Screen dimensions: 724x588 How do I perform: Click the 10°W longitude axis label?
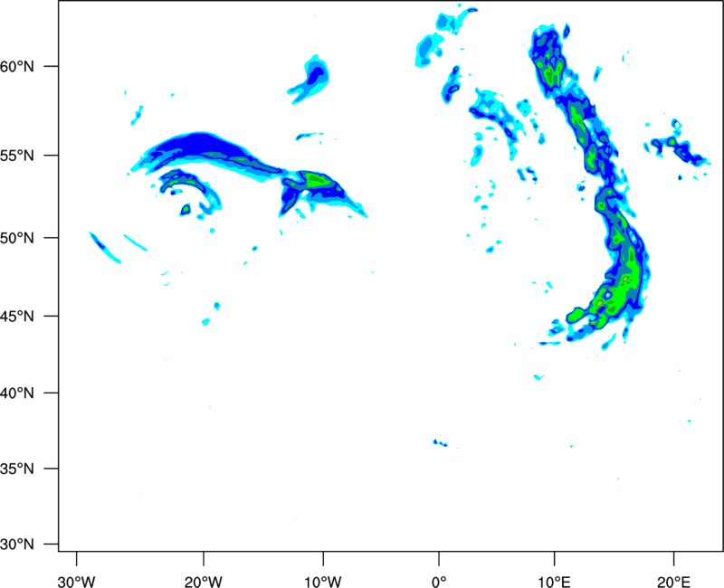coord(323,582)
